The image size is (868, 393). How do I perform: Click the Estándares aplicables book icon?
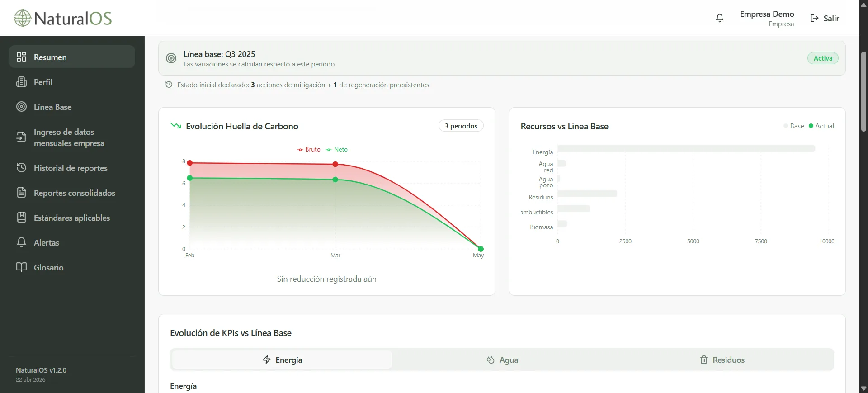coord(21,217)
